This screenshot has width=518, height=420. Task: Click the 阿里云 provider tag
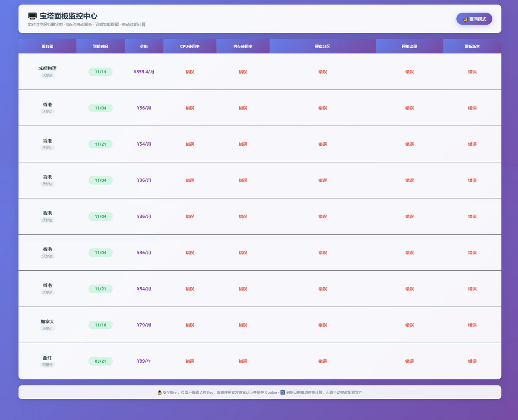[47, 365]
